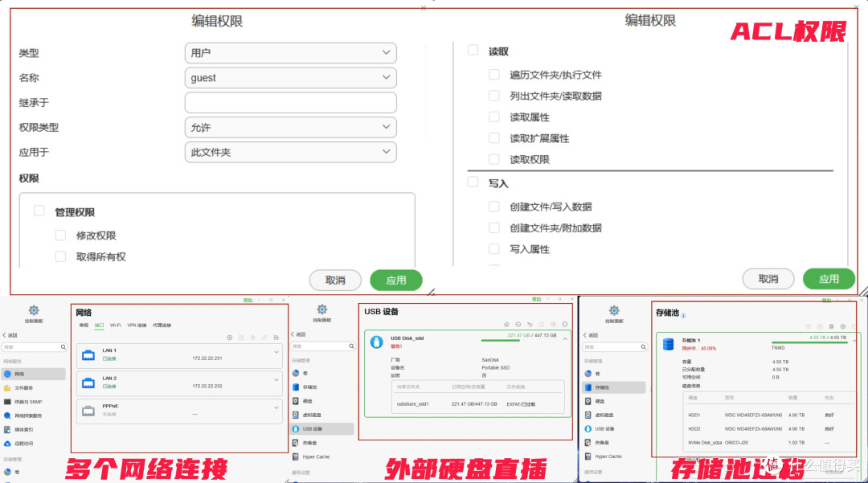Switch to the Wi-Fi tab in 网络
Viewport: 868px width, 483px height.
(x=115, y=325)
